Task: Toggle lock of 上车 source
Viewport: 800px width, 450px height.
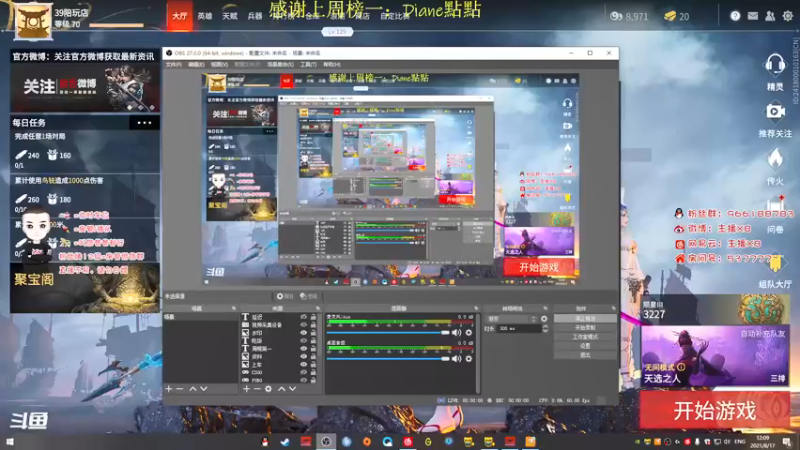Action: point(313,365)
